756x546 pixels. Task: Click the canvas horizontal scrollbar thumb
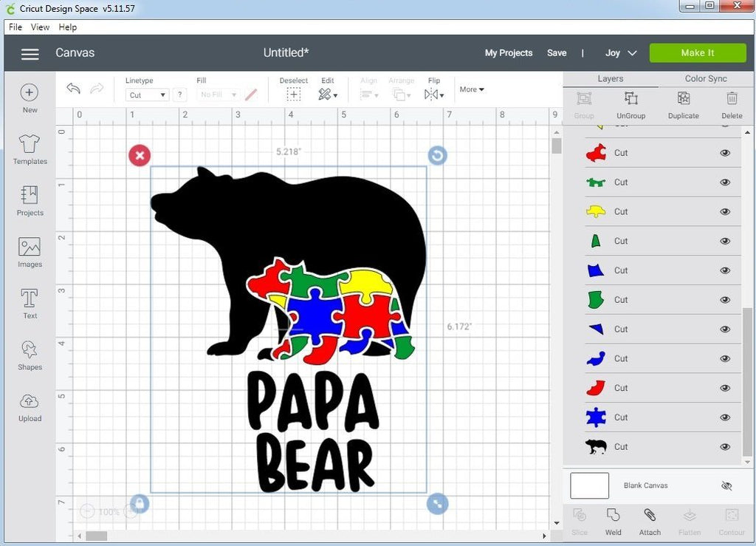tap(97, 536)
